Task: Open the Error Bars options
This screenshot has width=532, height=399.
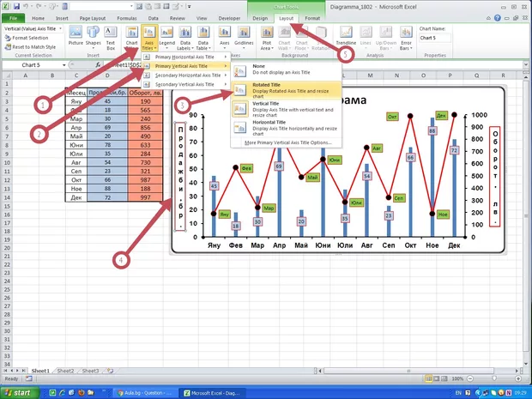Action: pos(406,38)
